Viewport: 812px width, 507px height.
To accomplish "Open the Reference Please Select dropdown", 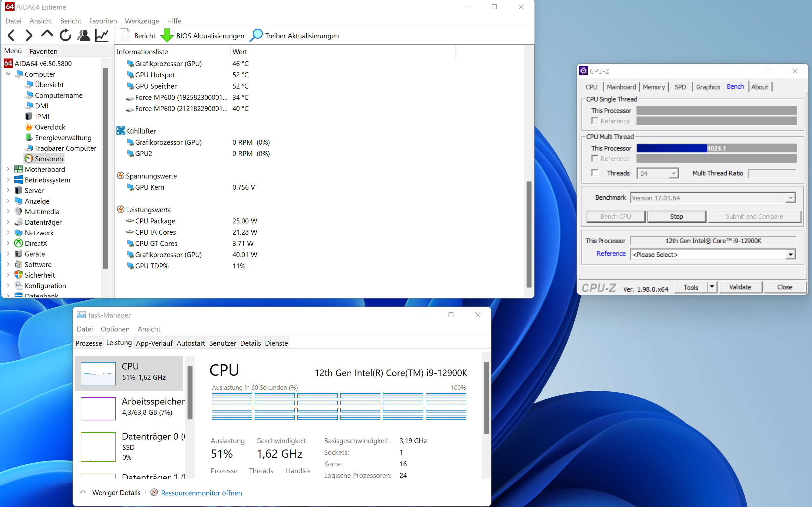I will (x=791, y=254).
